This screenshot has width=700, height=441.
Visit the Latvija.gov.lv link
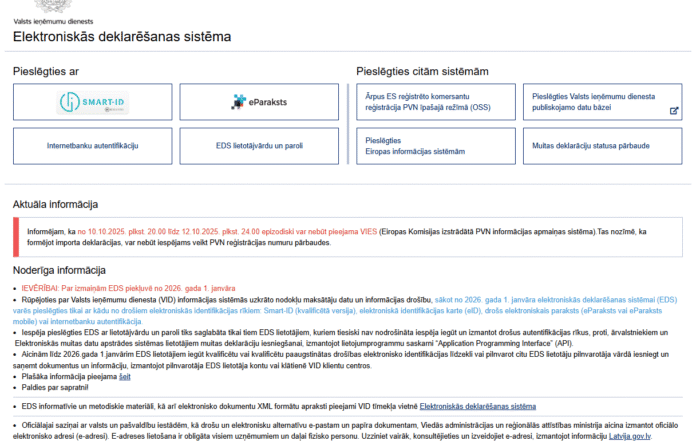point(629,436)
